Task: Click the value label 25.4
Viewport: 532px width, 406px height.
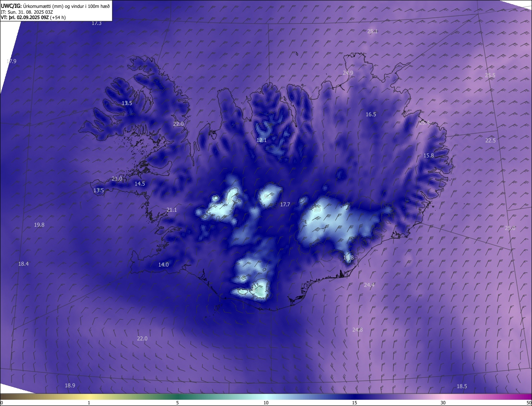Action: click(x=424, y=122)
